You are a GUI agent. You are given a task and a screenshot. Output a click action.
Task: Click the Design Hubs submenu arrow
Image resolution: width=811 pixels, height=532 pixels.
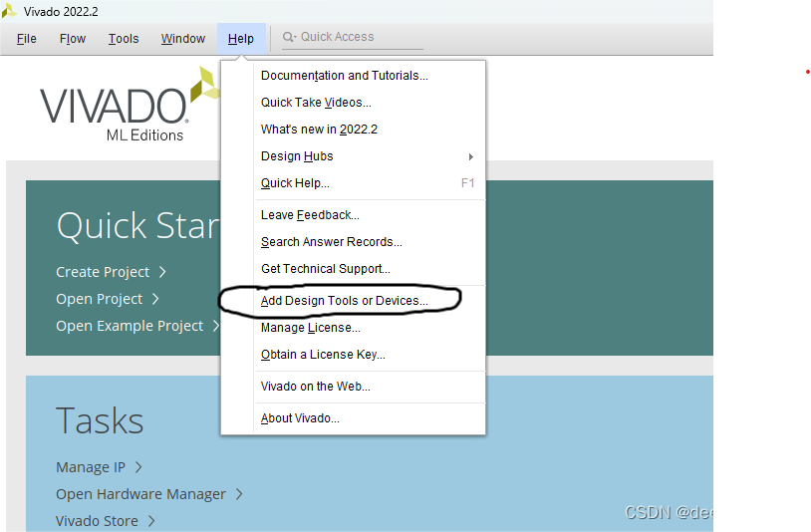470,156
